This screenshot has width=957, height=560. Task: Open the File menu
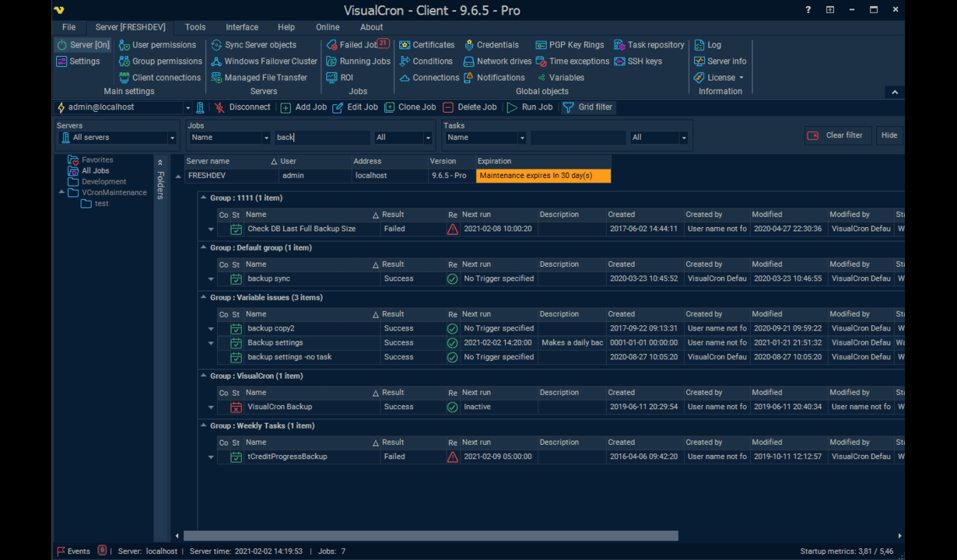(x=68, y=27)
